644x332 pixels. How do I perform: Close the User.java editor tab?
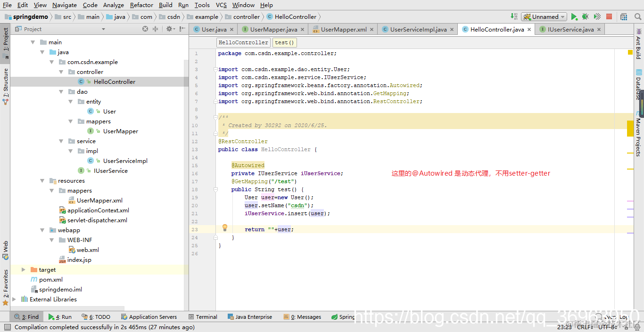[x=232, y=29]
